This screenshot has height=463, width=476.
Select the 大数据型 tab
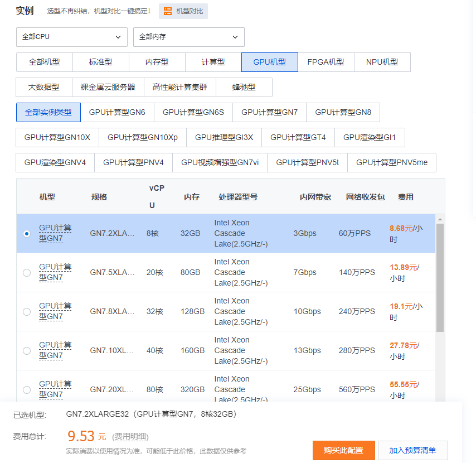coord(44,88)
